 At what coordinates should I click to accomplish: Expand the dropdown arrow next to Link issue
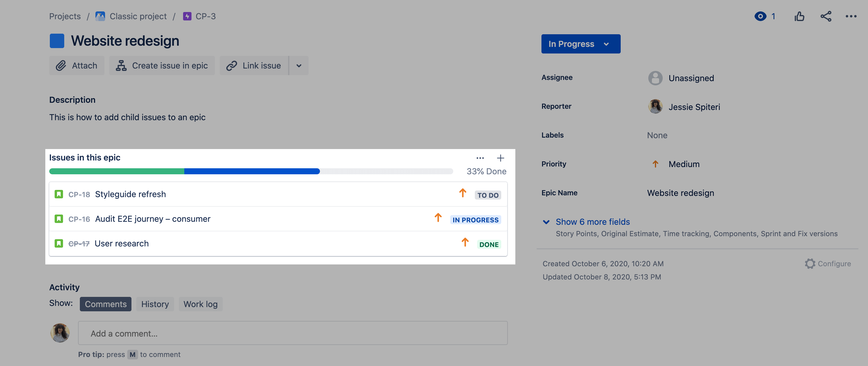coord(298,66)
